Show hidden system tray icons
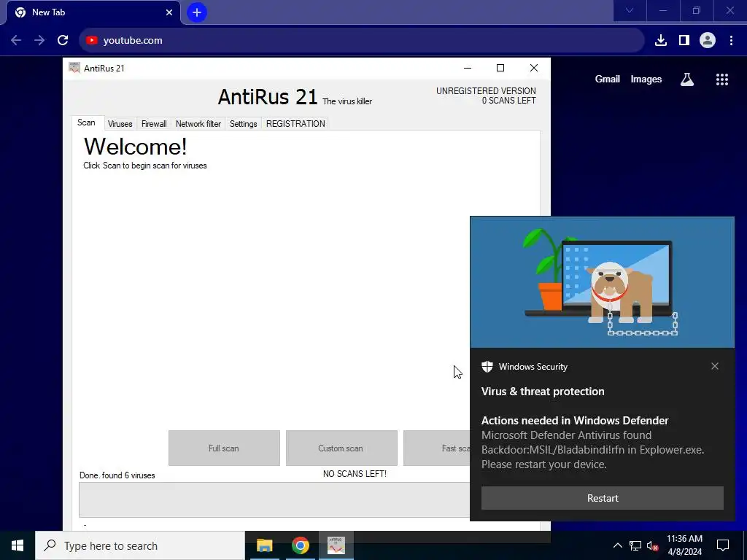 (x=617, y=545)
